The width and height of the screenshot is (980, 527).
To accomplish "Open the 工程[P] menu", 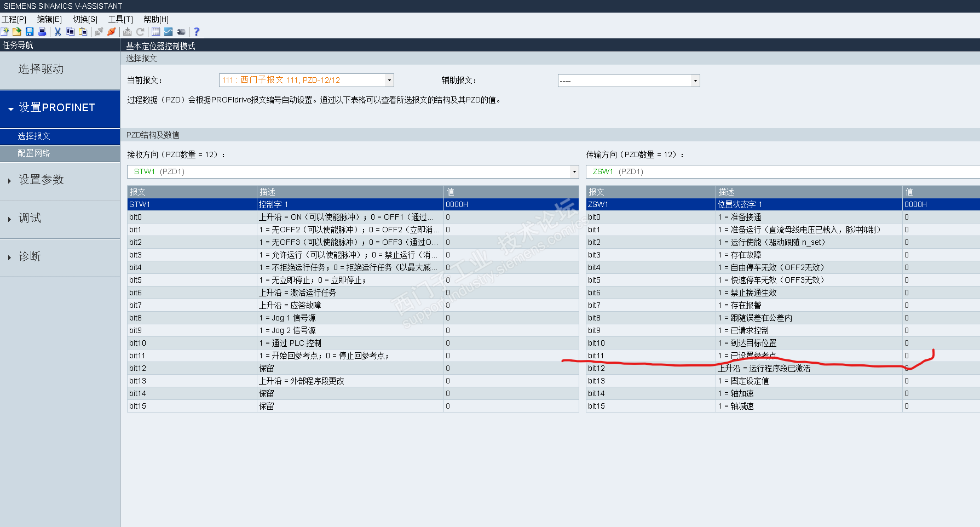I will (x=14, y=19).
